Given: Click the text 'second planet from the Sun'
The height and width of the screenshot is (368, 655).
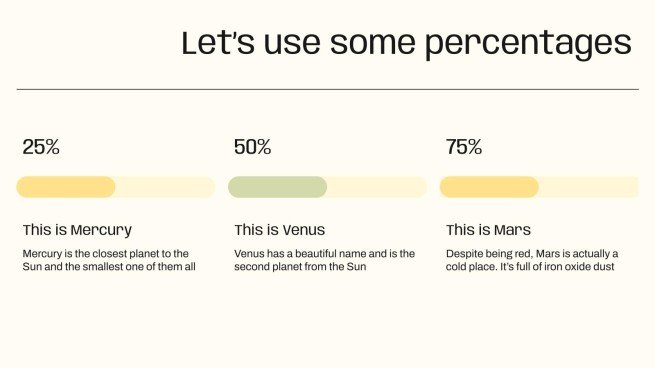Looking at the screenshot, I should click(x=300, y=266).
